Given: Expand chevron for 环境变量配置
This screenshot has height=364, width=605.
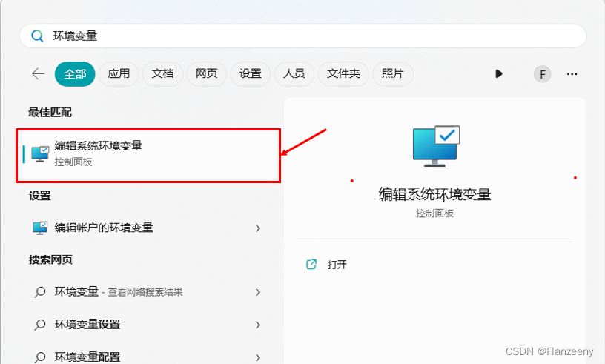Looking at the screenshot, I should 258,358.
